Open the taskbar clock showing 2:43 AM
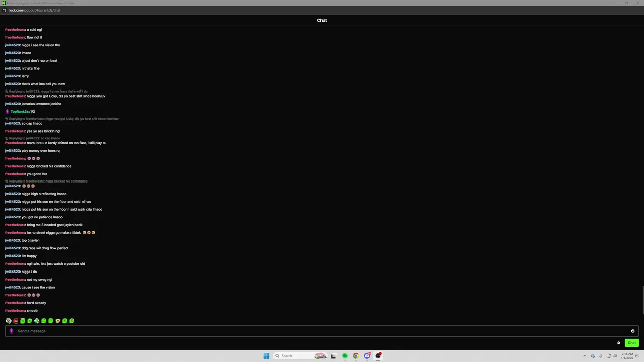 coord(627,356)
